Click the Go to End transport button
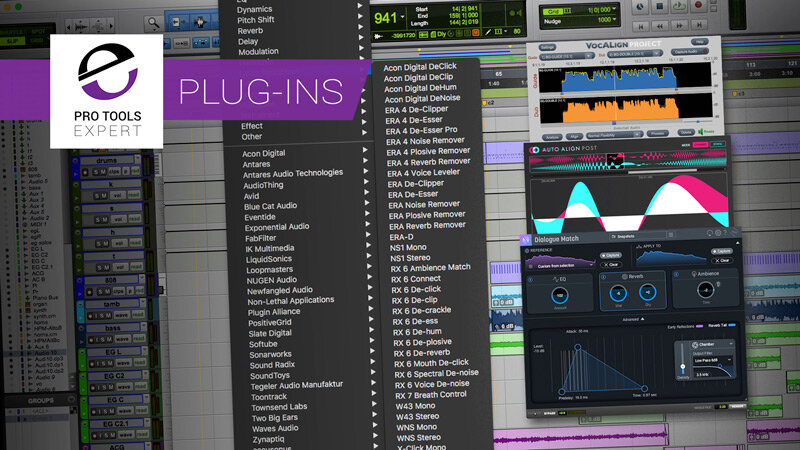The height and width of the screenshot is (450, 800). [x=698, y=24]
